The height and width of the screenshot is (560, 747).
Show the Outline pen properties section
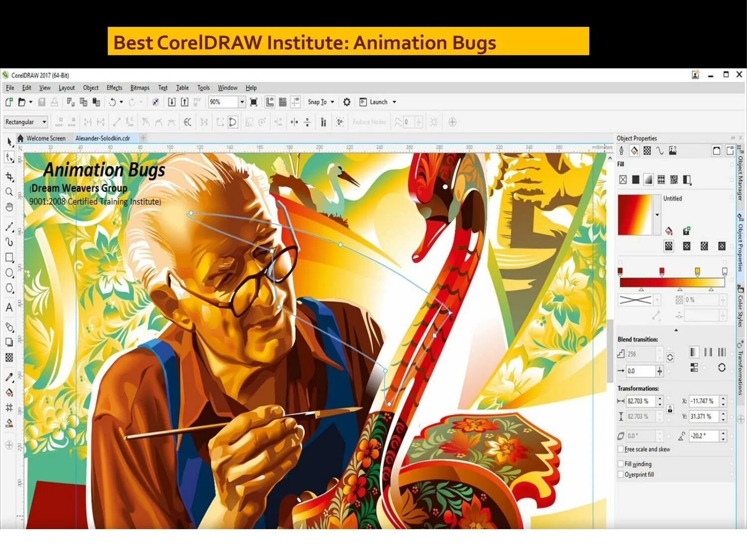[x=622, y=151]
